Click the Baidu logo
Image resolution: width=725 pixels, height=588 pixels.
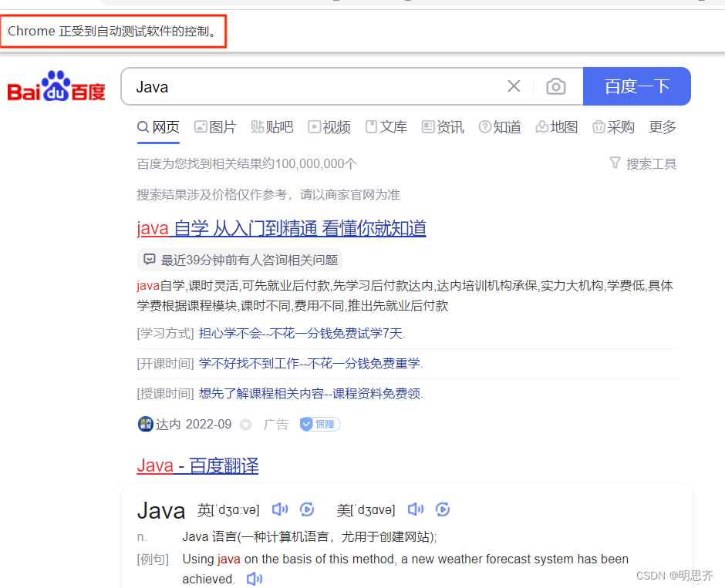click(x=56, y=86)
